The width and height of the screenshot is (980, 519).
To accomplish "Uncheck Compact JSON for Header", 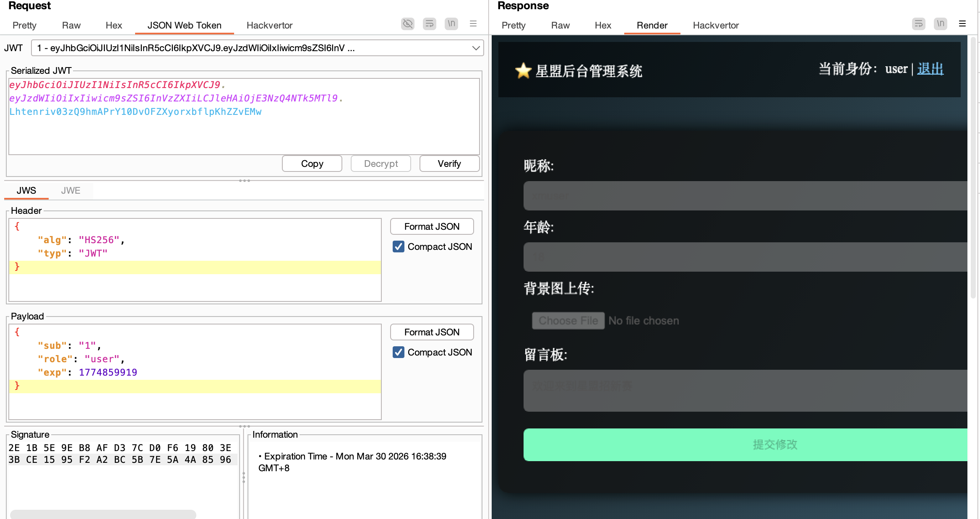I will point(399,247).
